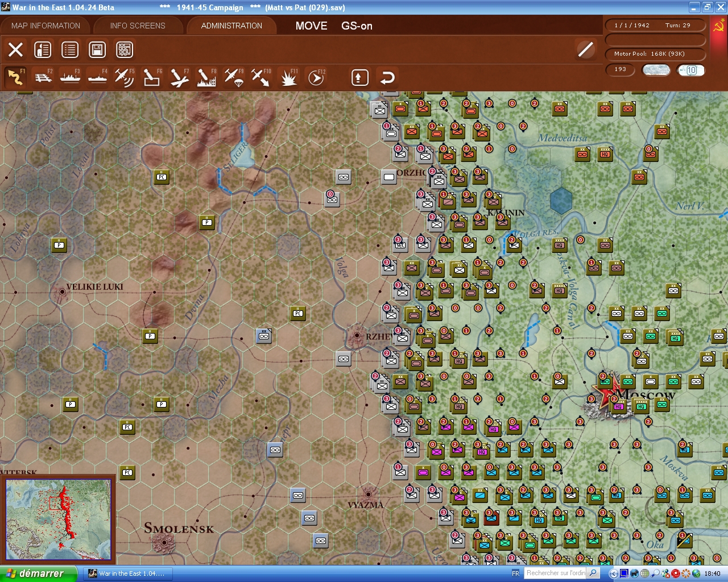The image size is (728, 582).
Task: Click the up-arrow box toolbar icon
Action: [x=359, y=77]
